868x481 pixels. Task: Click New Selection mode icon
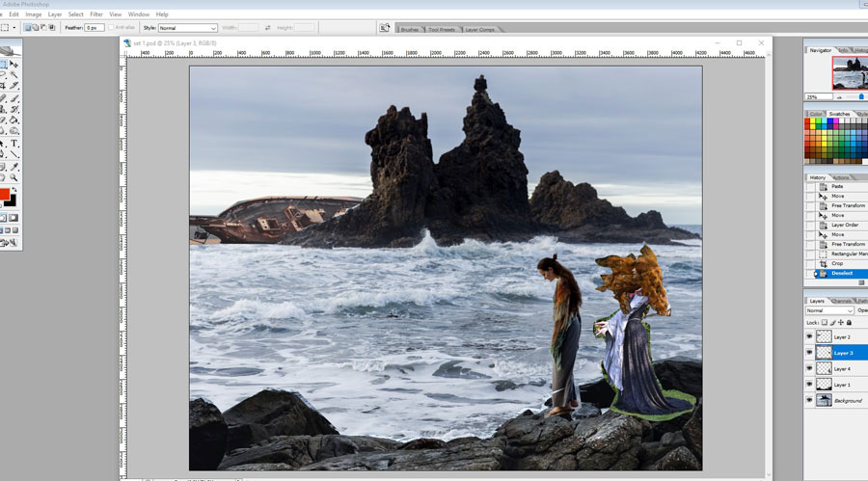pyautogui.click(x=28, y=28)
